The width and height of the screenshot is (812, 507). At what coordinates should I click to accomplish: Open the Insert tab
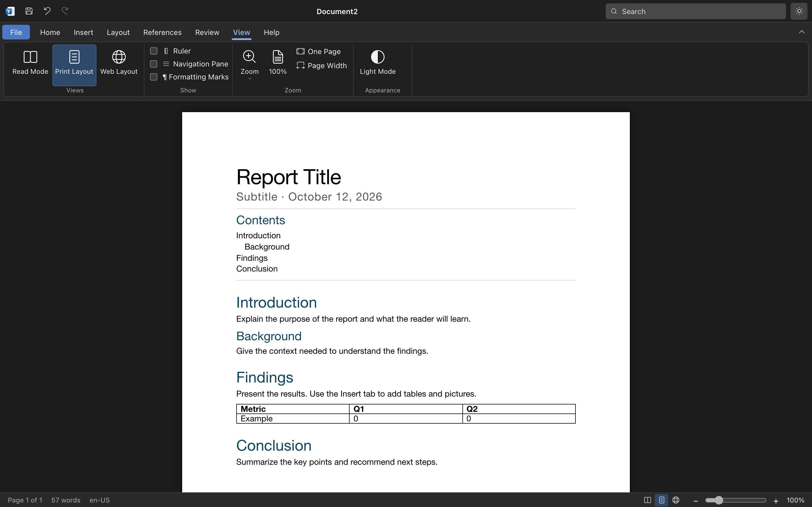click(x=83, y=32)
